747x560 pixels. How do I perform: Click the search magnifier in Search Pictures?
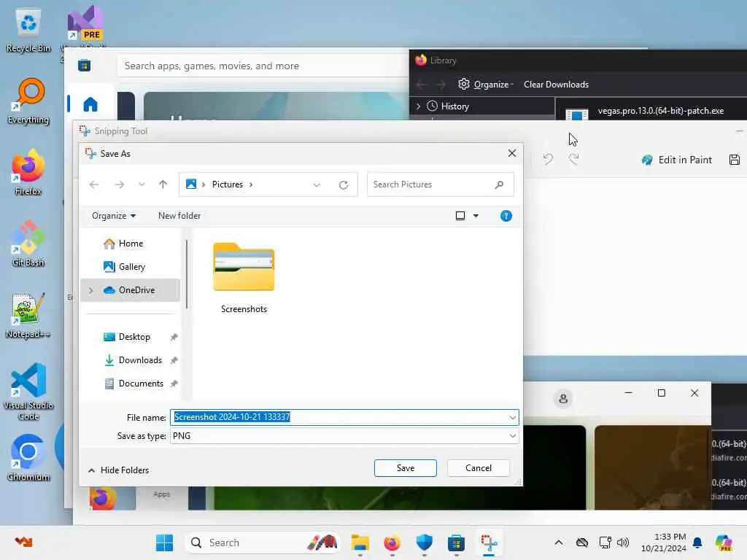[499, 184]
